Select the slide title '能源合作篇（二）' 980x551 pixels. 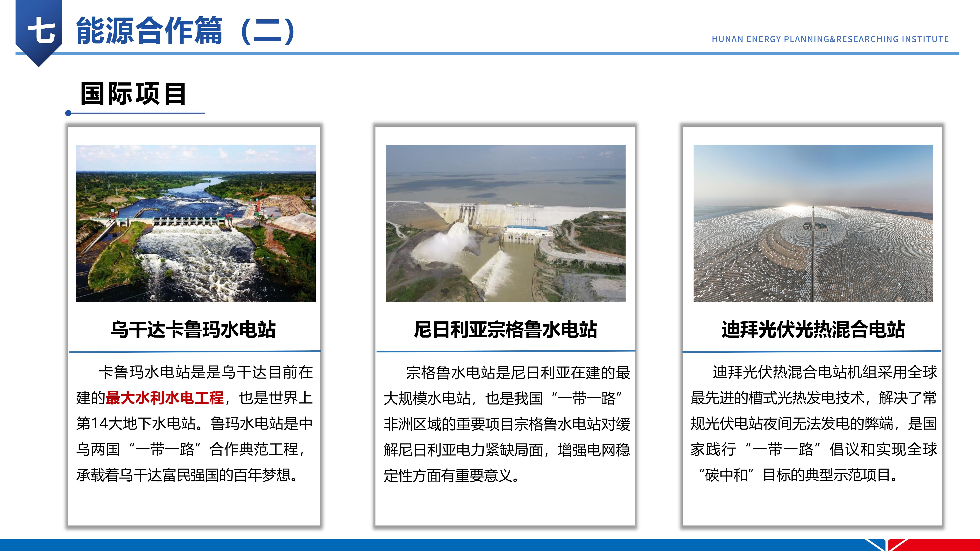(x=186, y=30)
